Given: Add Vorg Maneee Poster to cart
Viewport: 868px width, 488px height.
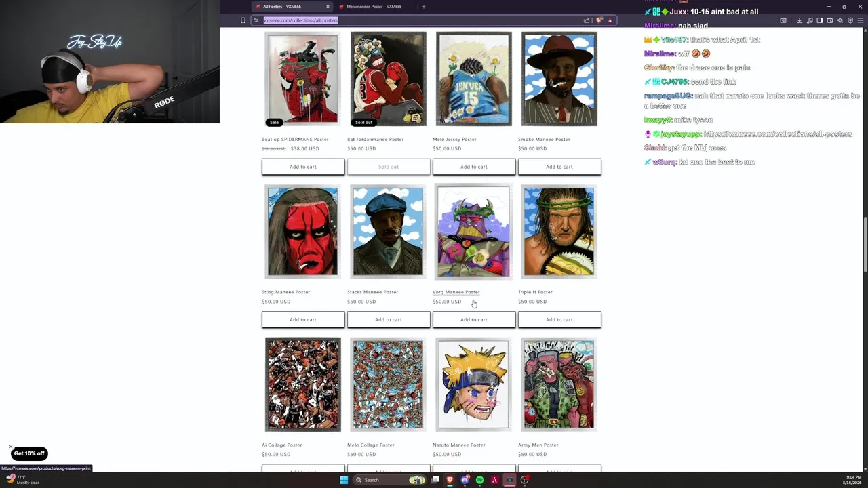Looking at the screenshot, I should [474, 319].
